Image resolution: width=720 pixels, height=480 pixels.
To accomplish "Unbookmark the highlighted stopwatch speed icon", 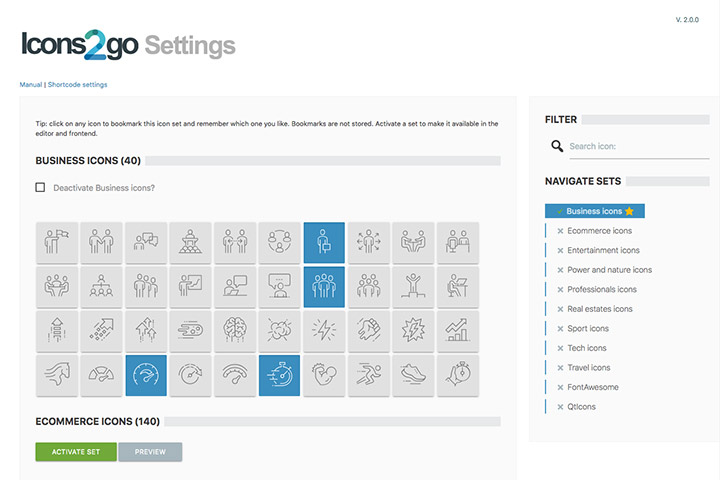I will (279, 374).
